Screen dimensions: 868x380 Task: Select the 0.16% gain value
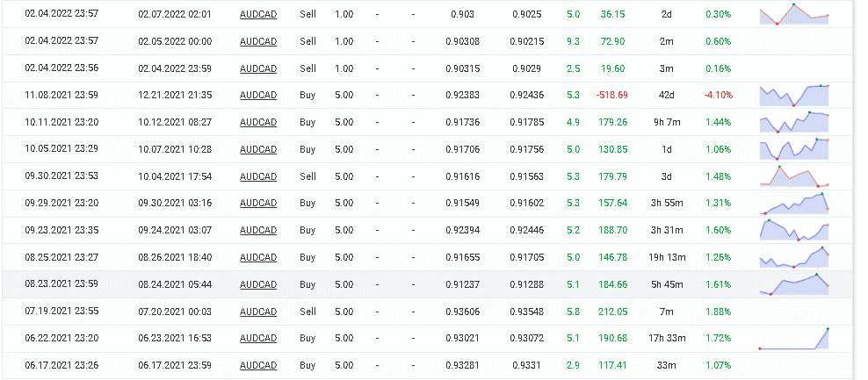click(718, 68)
